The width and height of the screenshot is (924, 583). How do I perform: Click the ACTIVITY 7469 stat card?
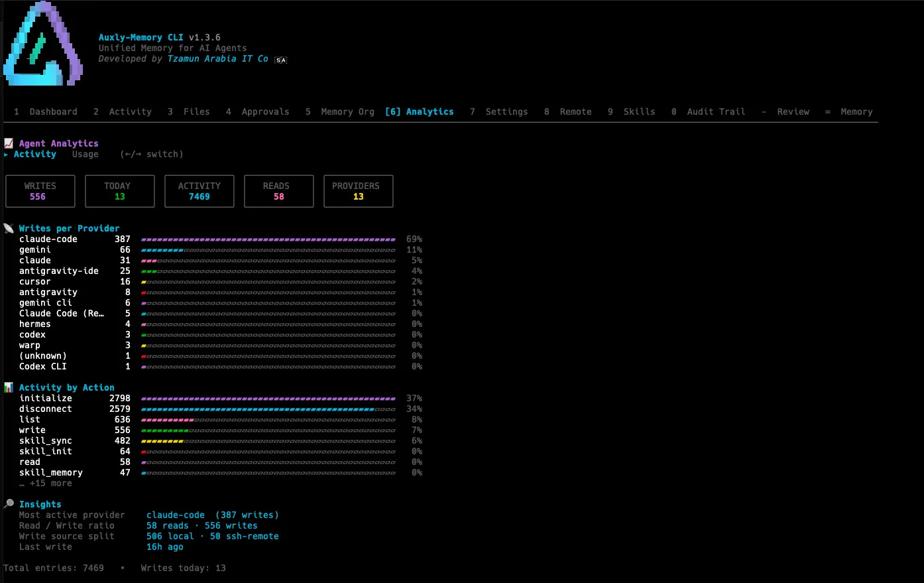click(200, 191)
